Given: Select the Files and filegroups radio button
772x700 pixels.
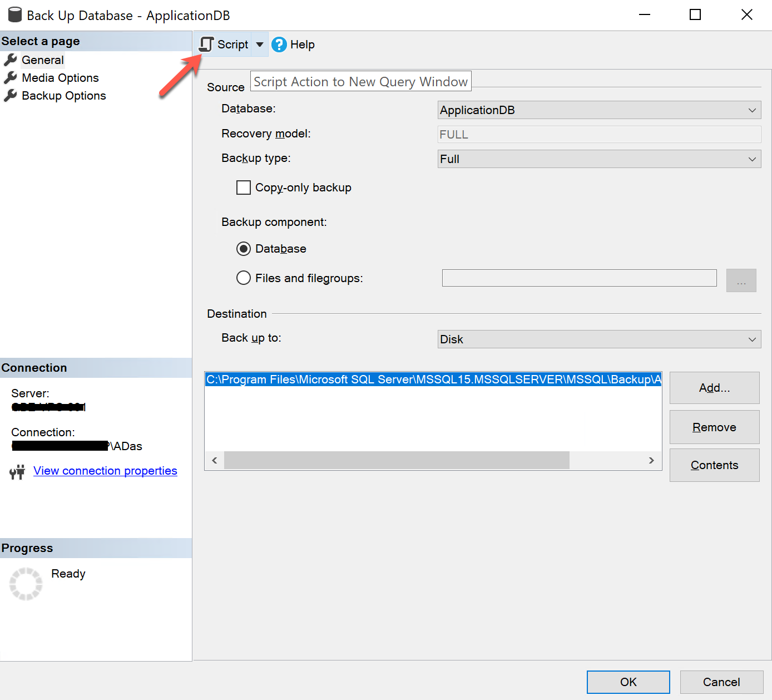Looking at the screenshot, I should (x=243, y=278).
